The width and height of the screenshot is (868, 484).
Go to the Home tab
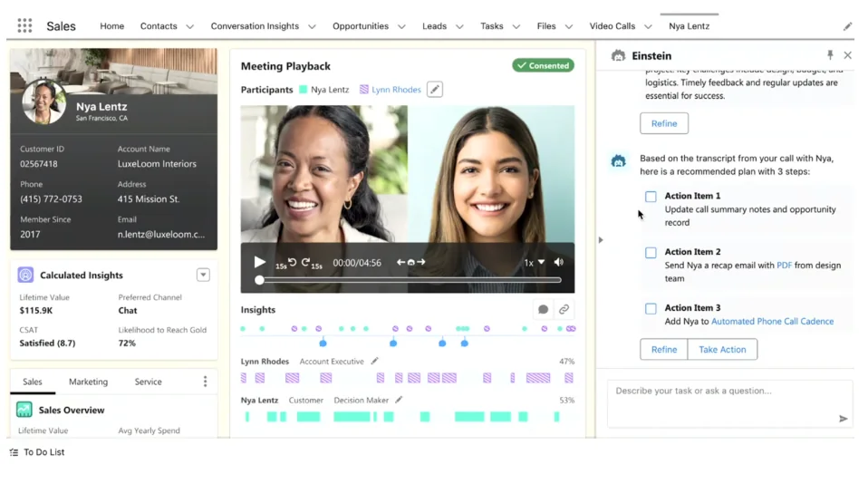(111, 26)
